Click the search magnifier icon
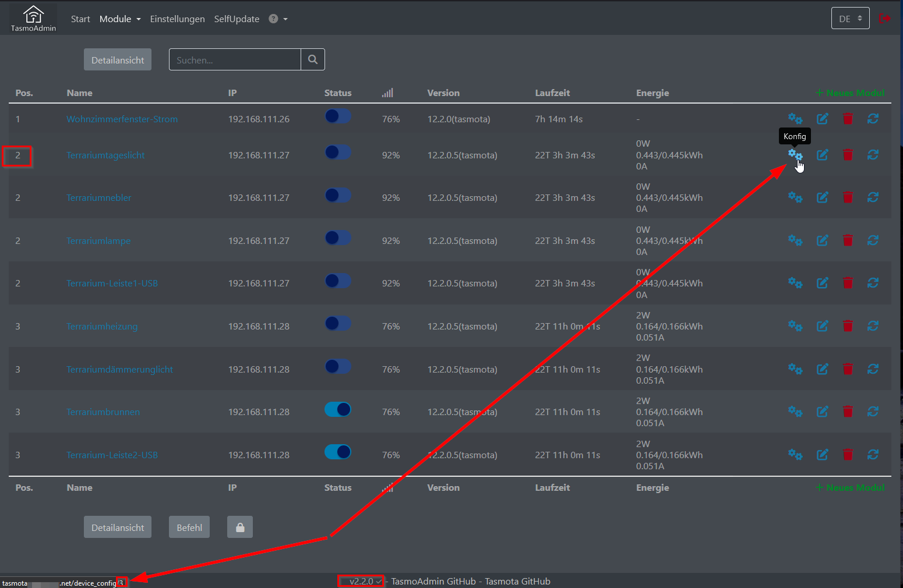The height and width of the screenshot is (588, 903). click(x=313, y=59)
